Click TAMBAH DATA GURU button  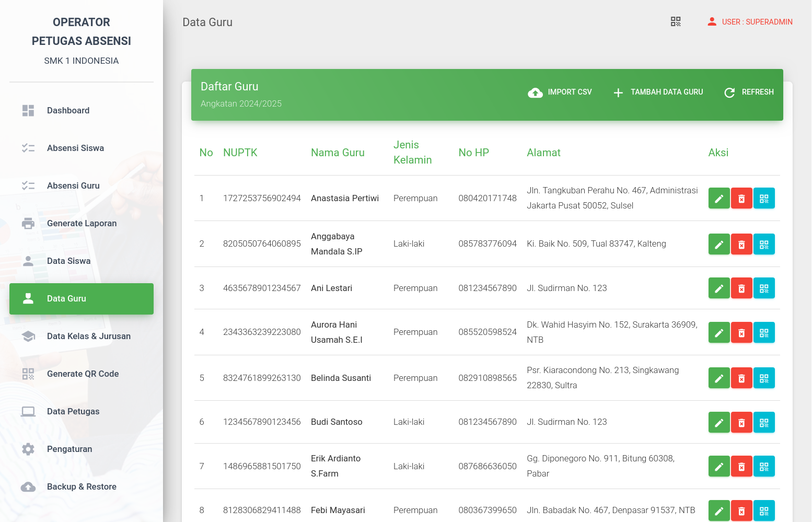click(x=658, y=92)
